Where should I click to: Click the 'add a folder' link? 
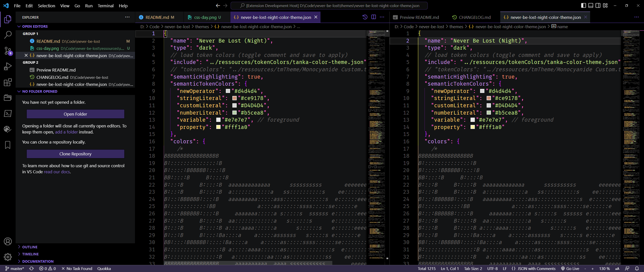click(x=66, y=132)
